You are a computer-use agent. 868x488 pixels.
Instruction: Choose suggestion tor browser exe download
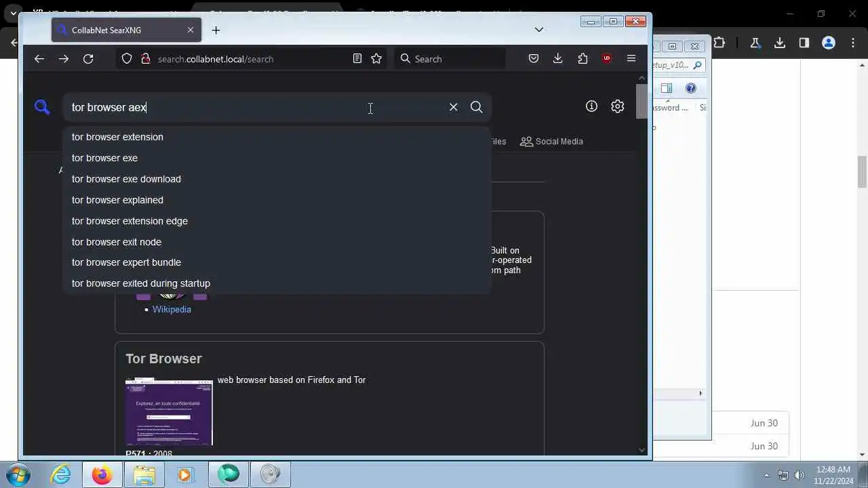tap(277, 179)
